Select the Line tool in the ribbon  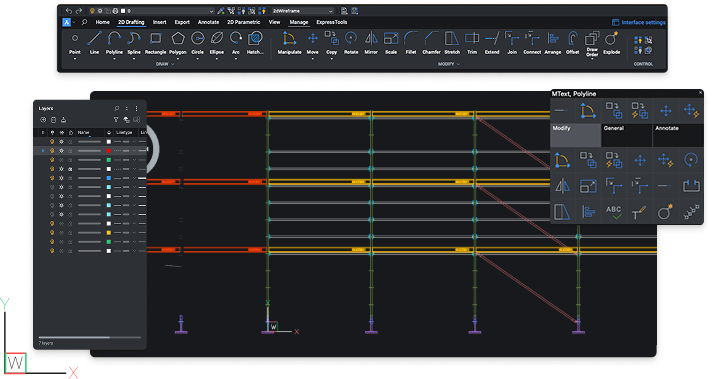coord(94,43)
